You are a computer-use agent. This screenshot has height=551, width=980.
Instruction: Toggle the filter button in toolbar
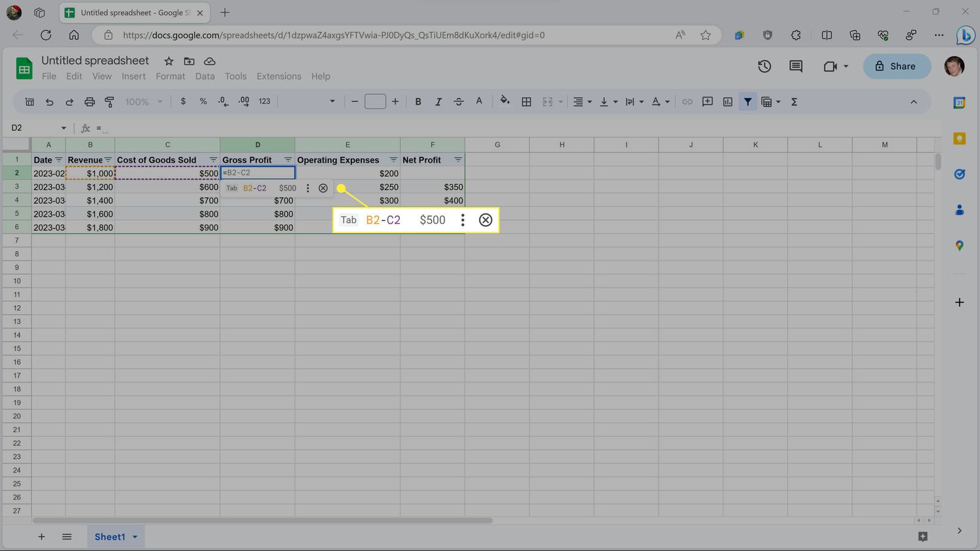point(747,102)
